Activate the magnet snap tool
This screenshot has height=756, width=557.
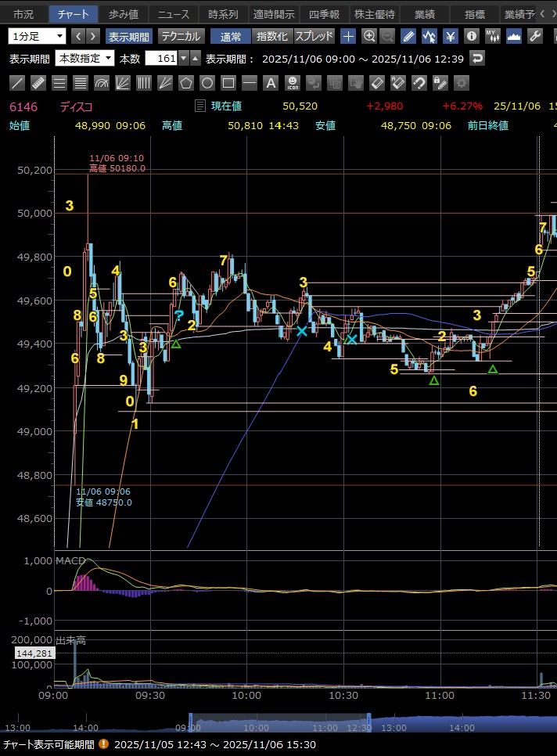419,83
